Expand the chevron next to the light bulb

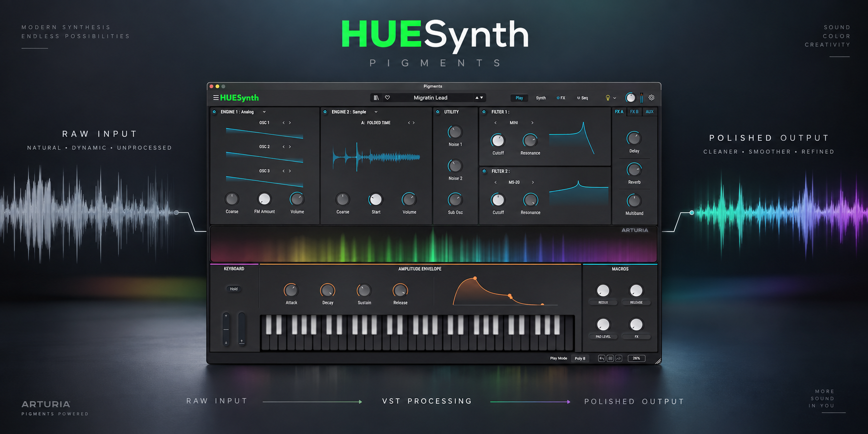pos(615,98)
